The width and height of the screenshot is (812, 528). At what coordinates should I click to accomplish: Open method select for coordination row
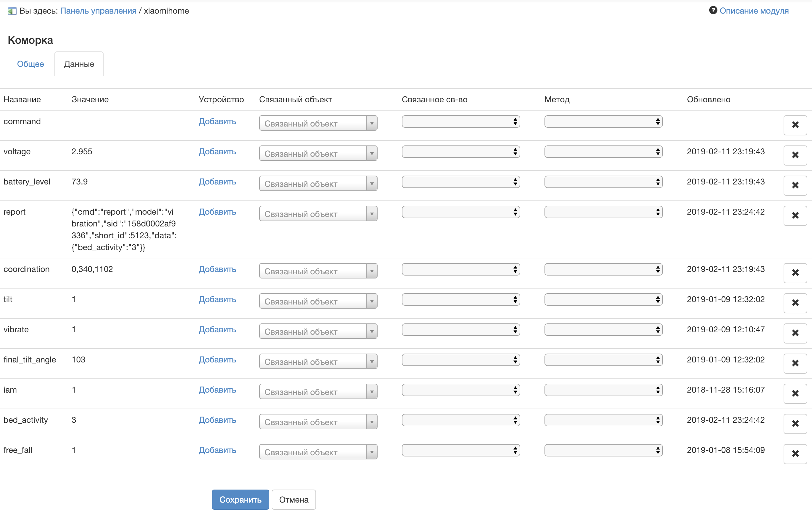pos(603,269)
